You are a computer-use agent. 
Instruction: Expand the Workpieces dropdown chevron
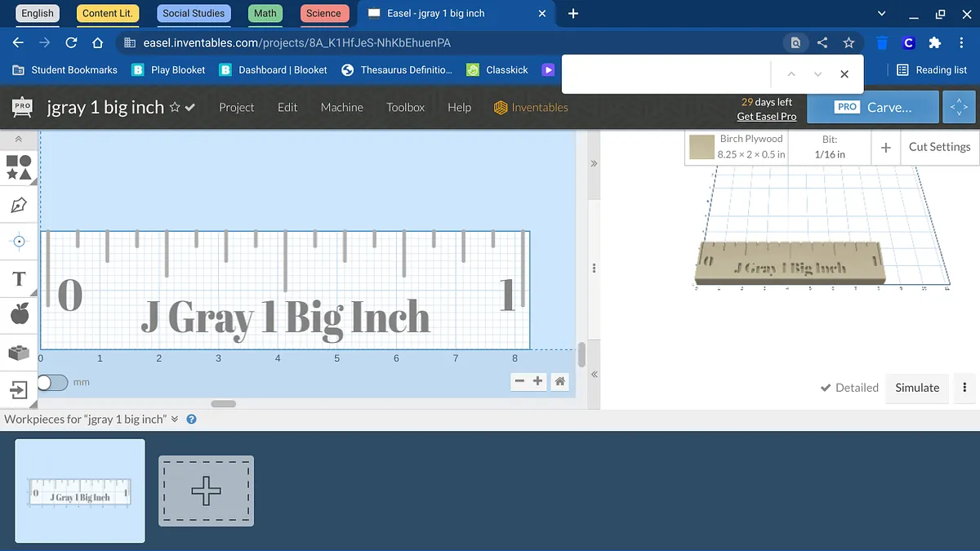coord(175,420)
